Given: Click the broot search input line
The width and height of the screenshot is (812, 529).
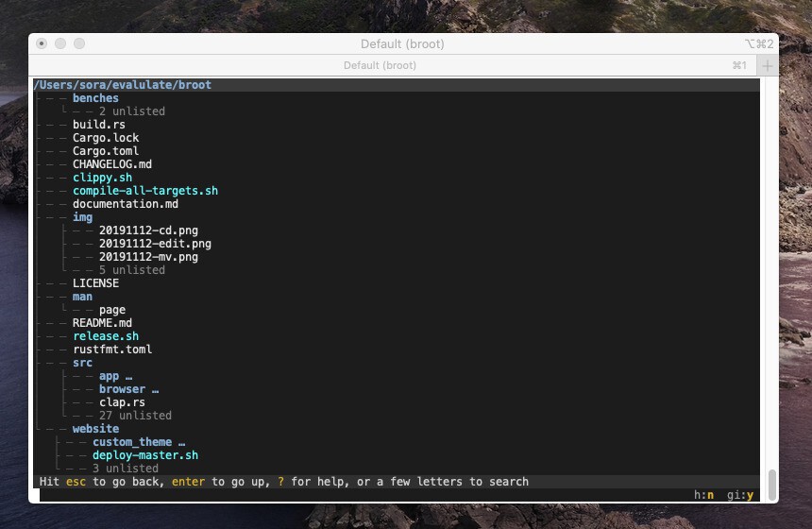Looking at the screenshot, I should click(363, 495).
